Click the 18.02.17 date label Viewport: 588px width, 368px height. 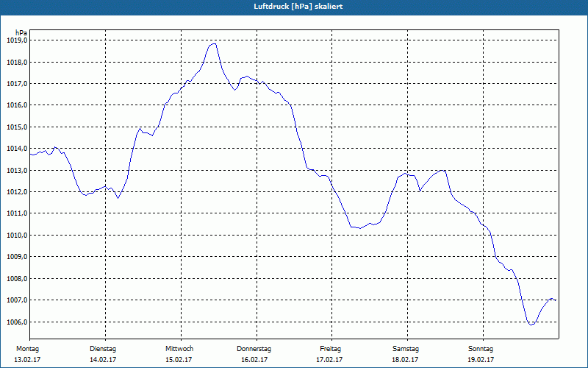click(405, 360)
